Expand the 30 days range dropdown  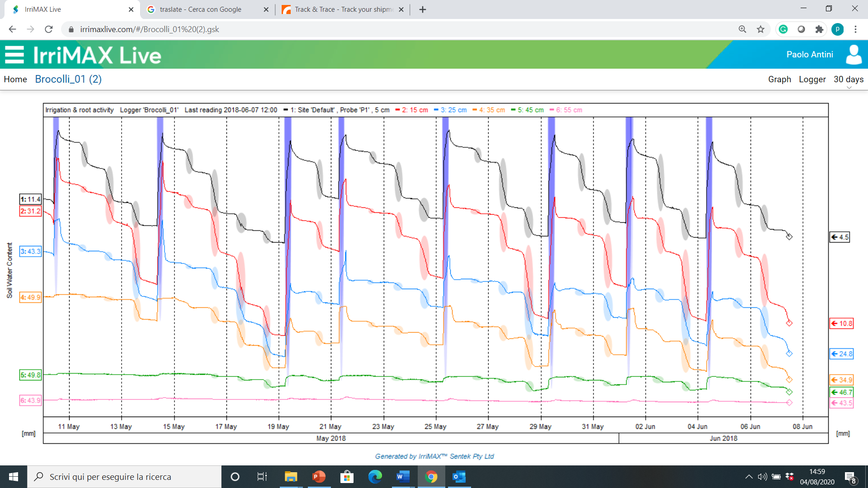click(x=848, y=80)
